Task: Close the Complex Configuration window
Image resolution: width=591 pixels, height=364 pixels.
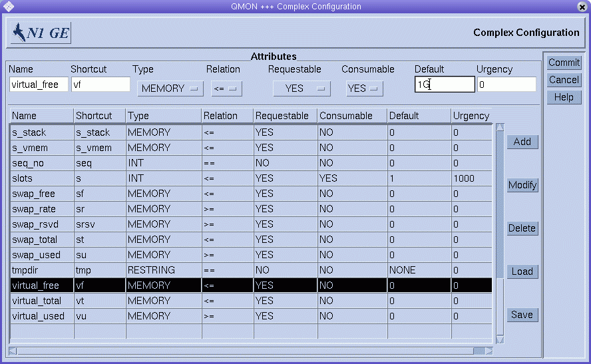Action: click(582, 7)
